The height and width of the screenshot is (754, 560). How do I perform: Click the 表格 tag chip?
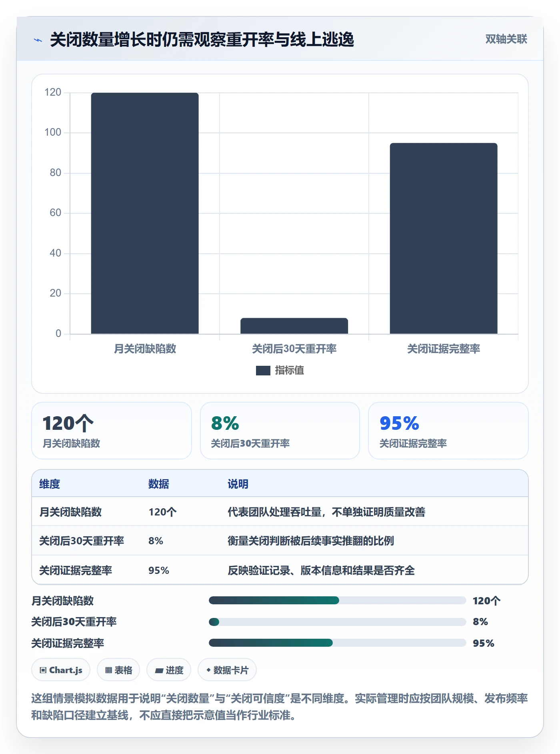(x=118, y=670)
